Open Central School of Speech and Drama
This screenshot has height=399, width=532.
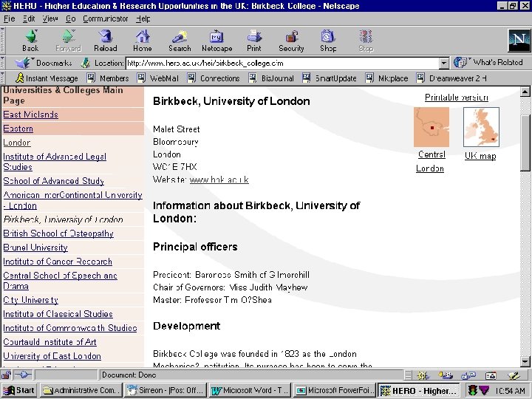(x=61, y=281)
